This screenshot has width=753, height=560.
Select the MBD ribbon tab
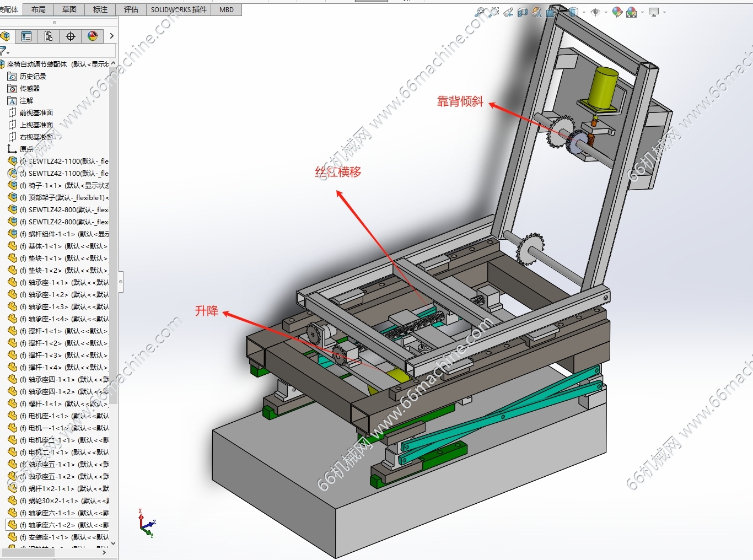pos(227,9)
